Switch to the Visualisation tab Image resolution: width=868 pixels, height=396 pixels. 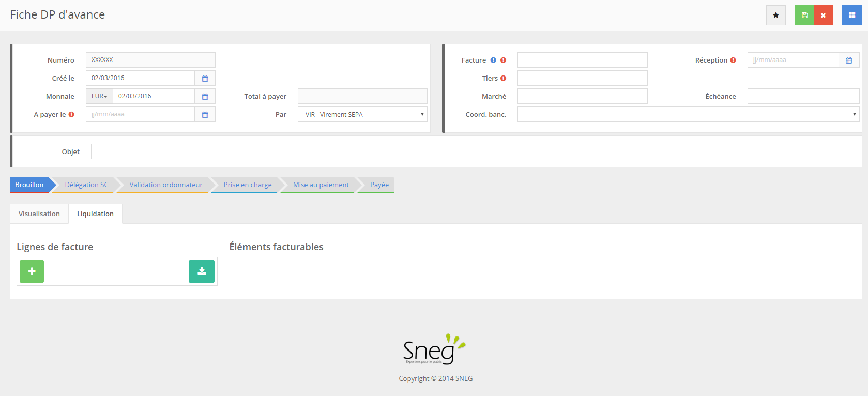point(39,214)
